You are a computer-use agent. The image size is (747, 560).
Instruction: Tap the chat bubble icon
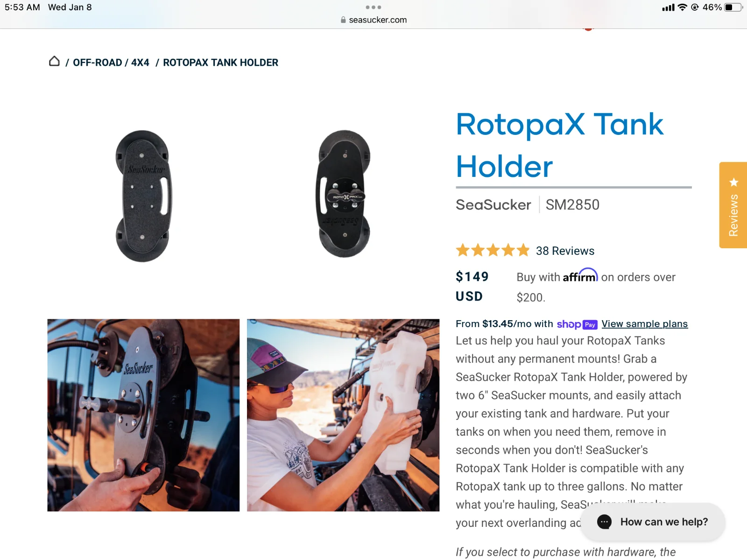[604, 522]
